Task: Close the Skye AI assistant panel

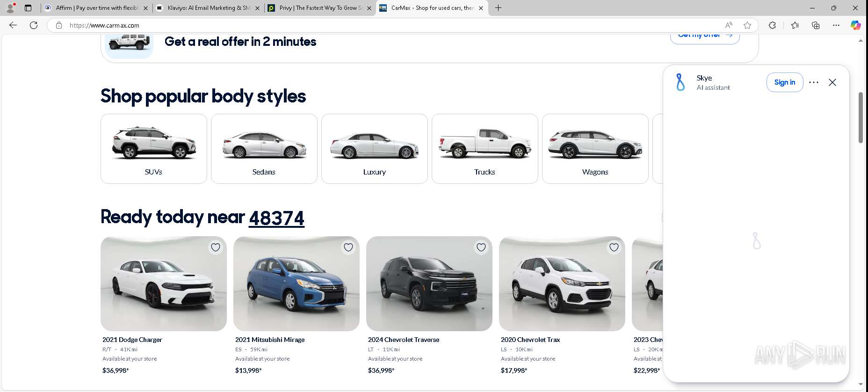Action: click(x=832, y=82)
